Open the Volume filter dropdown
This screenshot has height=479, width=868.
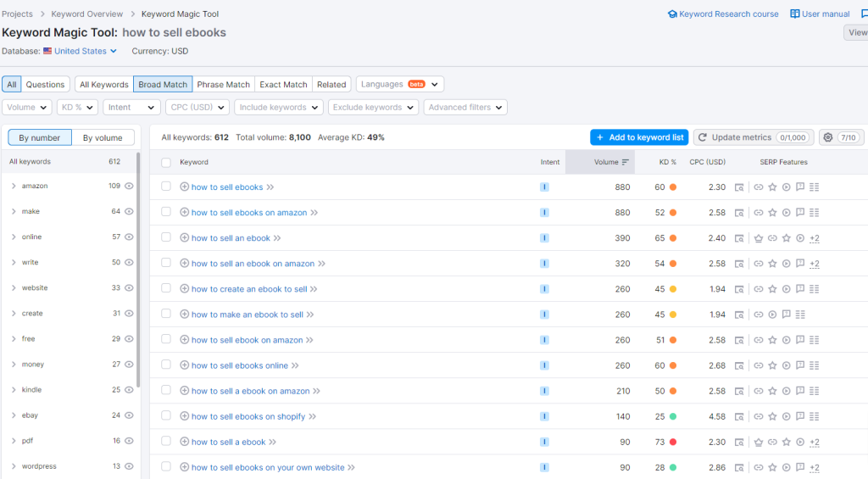click(x=27, y=108)
